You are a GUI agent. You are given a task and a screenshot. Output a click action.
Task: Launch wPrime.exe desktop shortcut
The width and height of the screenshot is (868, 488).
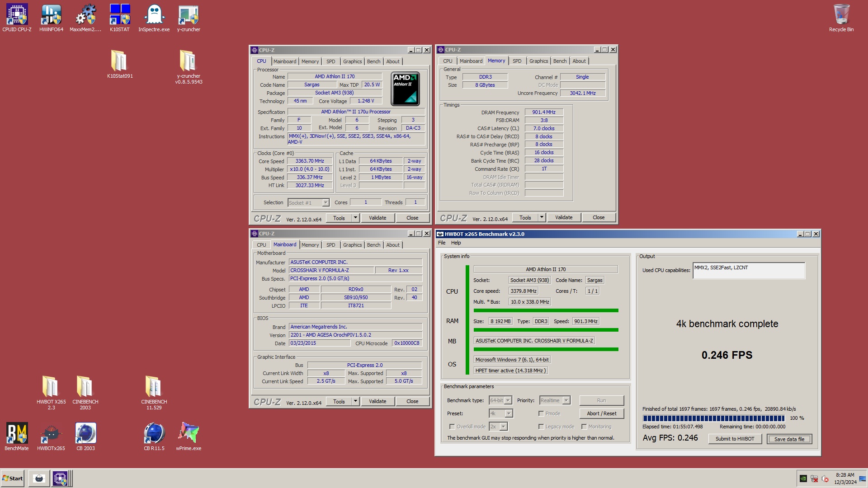click(189, 436)
